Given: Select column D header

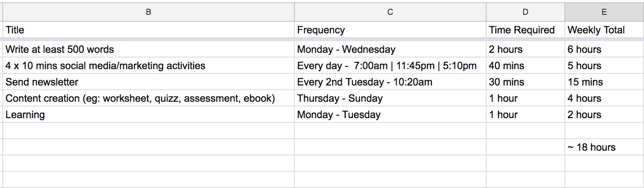Looking at the screenshot, I should tap(526, 12).
